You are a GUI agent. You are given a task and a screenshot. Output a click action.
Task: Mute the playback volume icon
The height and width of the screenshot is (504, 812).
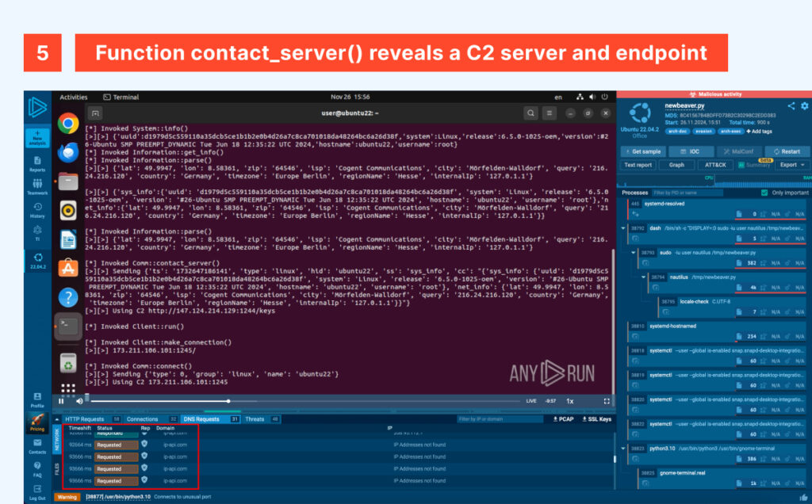pos(78,401)
